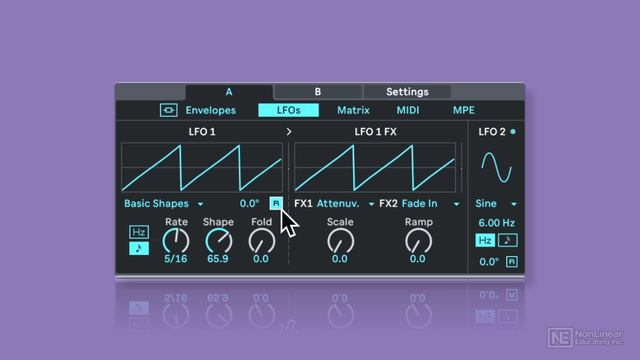
Task: Open the Basic Shapes dropdown
Action: (x=164, y=204)
